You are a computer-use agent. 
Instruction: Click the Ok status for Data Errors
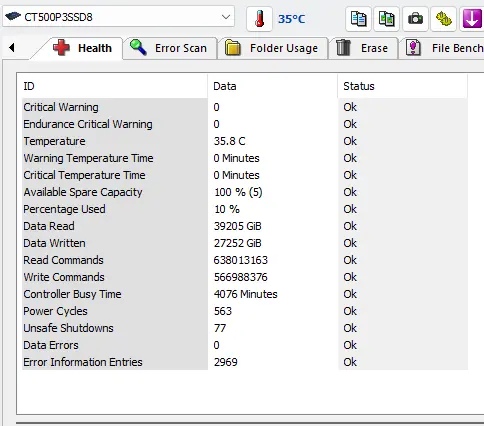click(350, 345)
